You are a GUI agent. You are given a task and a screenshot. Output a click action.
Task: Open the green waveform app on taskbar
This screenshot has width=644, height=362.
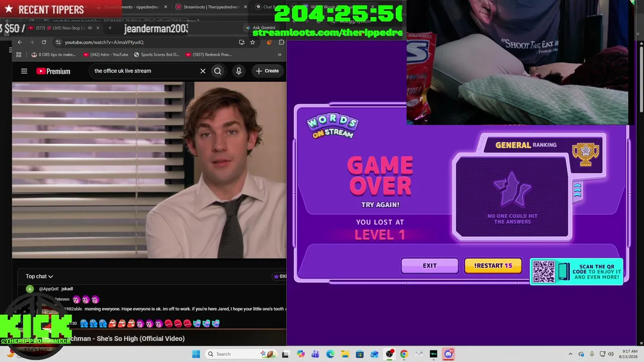434,354
